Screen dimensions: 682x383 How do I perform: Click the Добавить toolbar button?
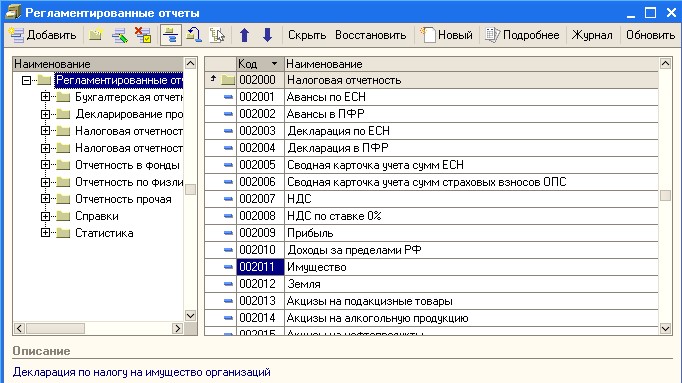coord(43,35)
